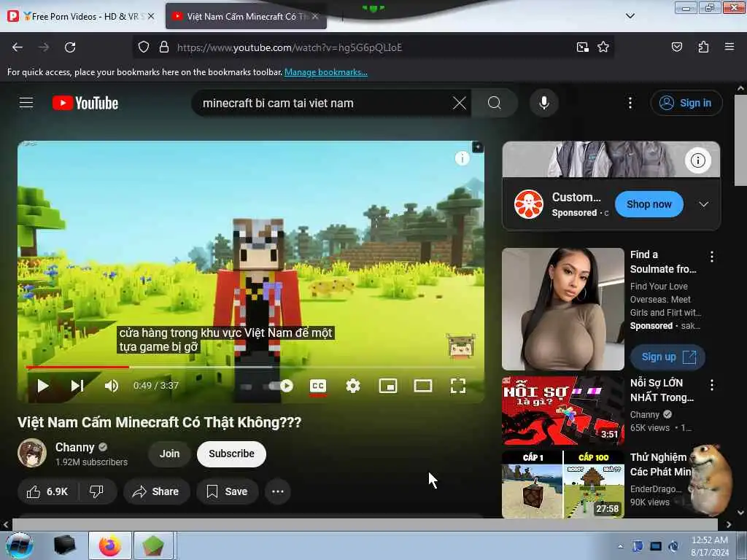The width and height of the screenshot is (747, 560).
Task: Like the video with 6.9K likes
Action: (x=47, y=491)
